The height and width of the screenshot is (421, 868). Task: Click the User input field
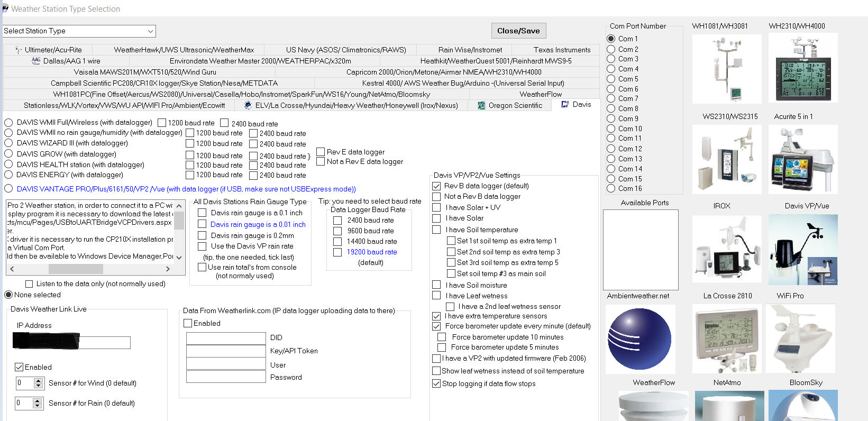coord(226,363)
